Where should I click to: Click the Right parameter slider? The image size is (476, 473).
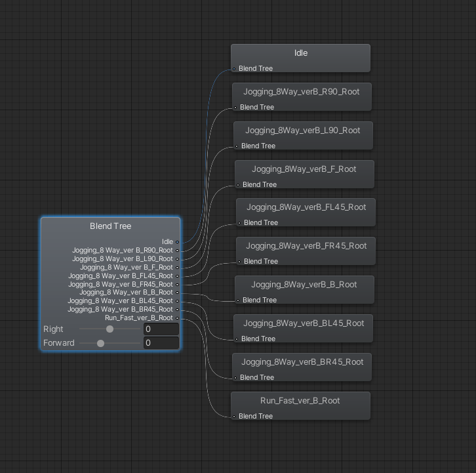109,329
